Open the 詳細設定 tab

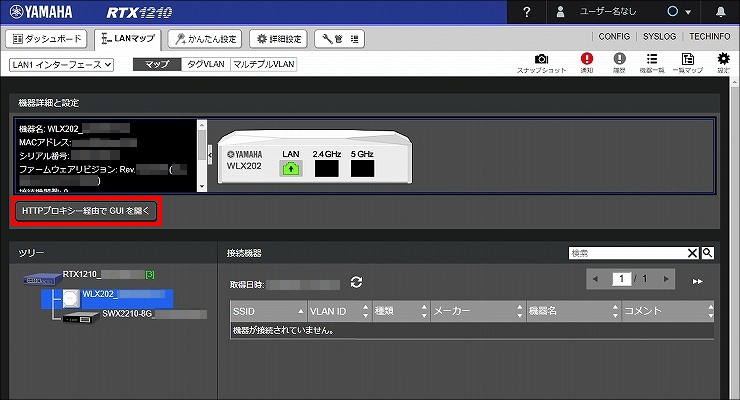point(278,39)
